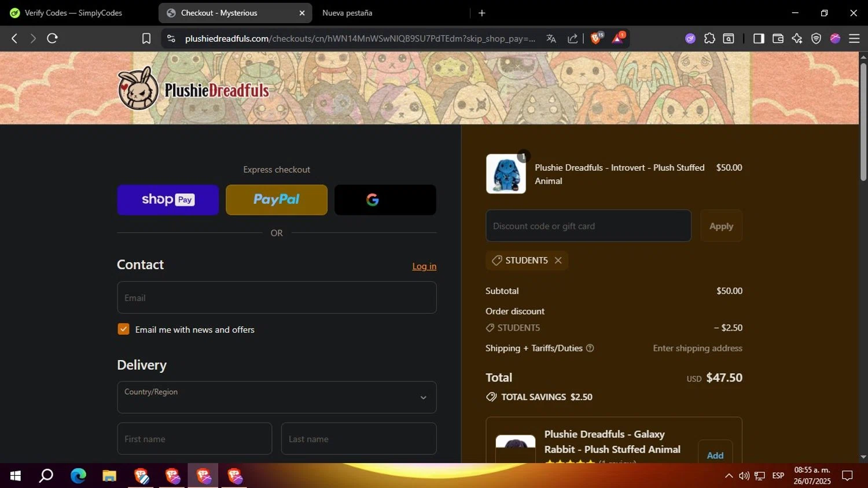Bookmark this page with bookmark icon
Screen dimensions: 868x488
point(146,38)
